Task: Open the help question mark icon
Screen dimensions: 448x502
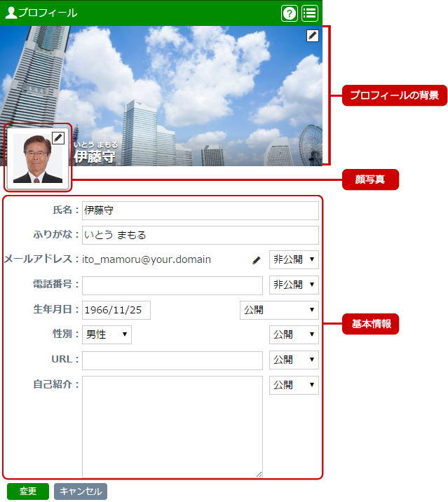Action: click(x=289, y=13)
